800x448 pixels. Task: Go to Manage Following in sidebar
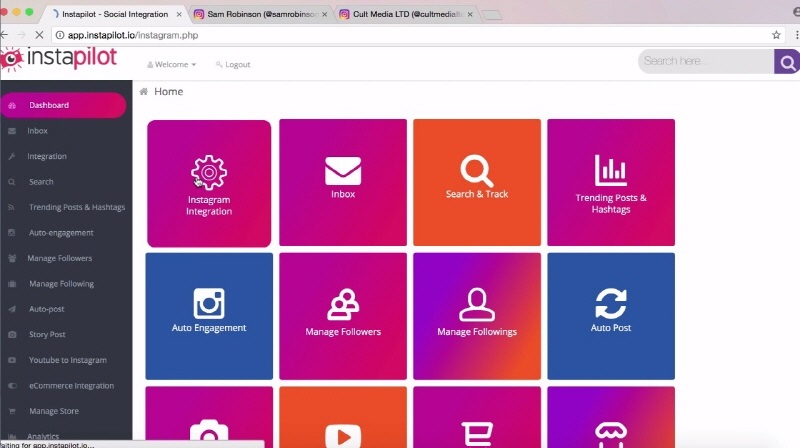(x=61, y=284)
